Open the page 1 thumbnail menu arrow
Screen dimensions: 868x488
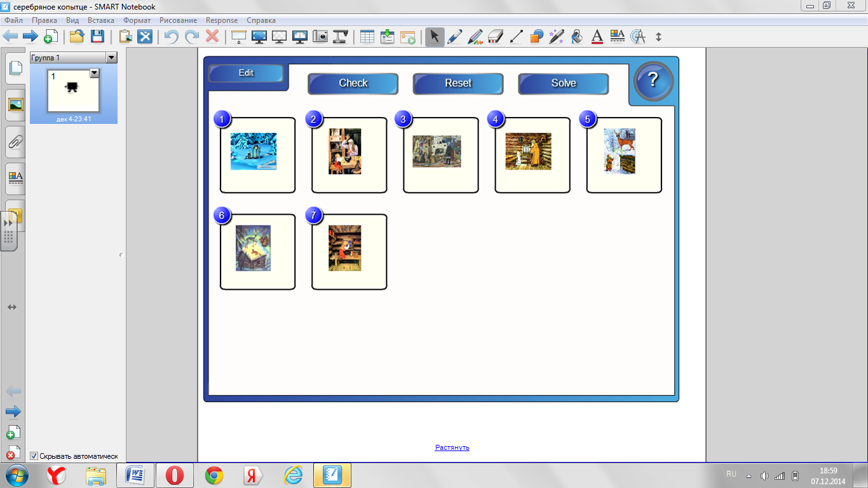95,73
